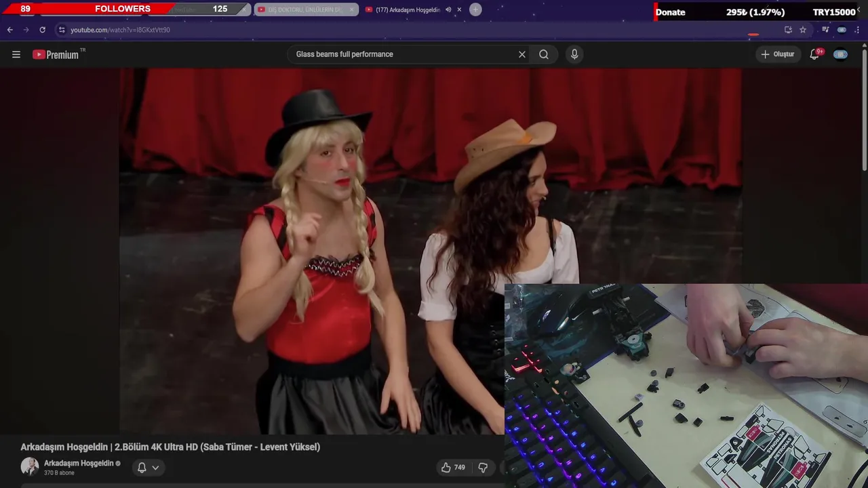
Task: Open browser profile avatar in toolbar
Action: tap(842, 30)
